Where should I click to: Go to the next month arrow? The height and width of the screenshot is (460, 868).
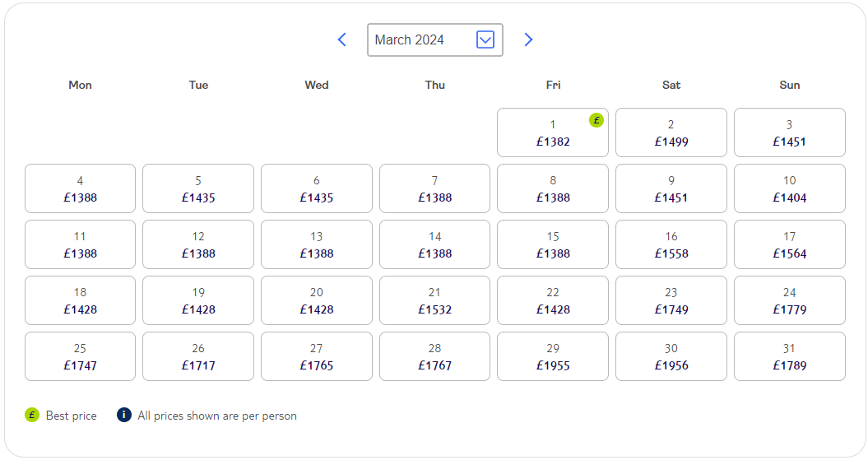click(528, 39)
